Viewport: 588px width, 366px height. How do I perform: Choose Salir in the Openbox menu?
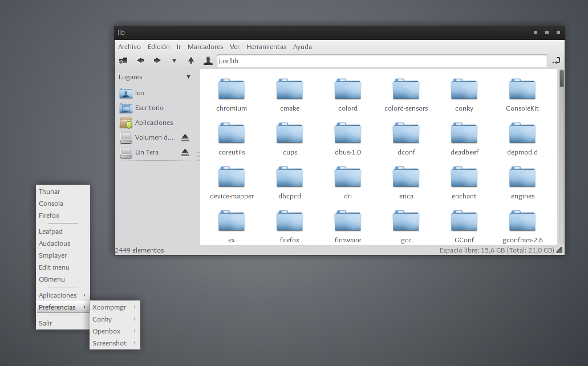coord(63,323)
